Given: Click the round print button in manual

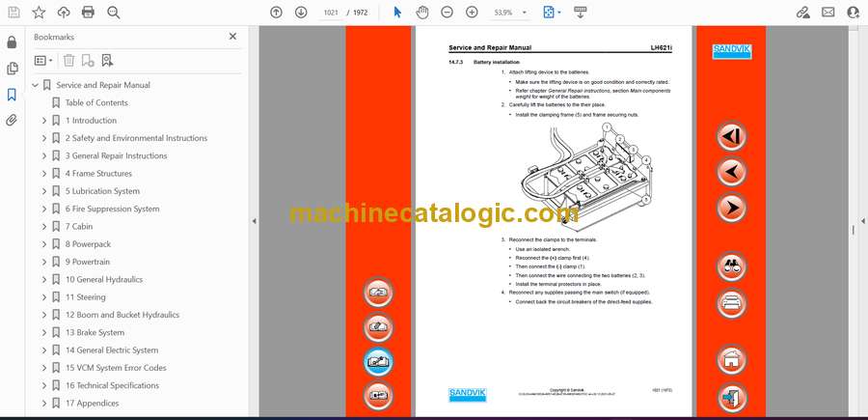Looking at the screenshot, I should coord(731,303).
